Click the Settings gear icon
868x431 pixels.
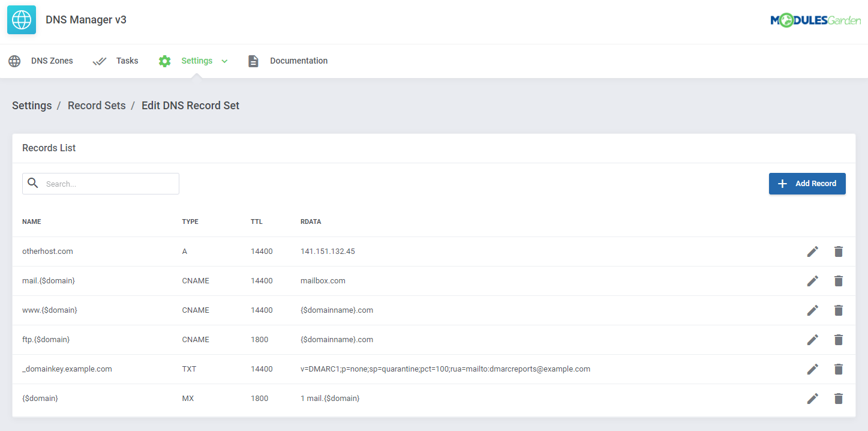pyautogui.click(x=164, y=61)
